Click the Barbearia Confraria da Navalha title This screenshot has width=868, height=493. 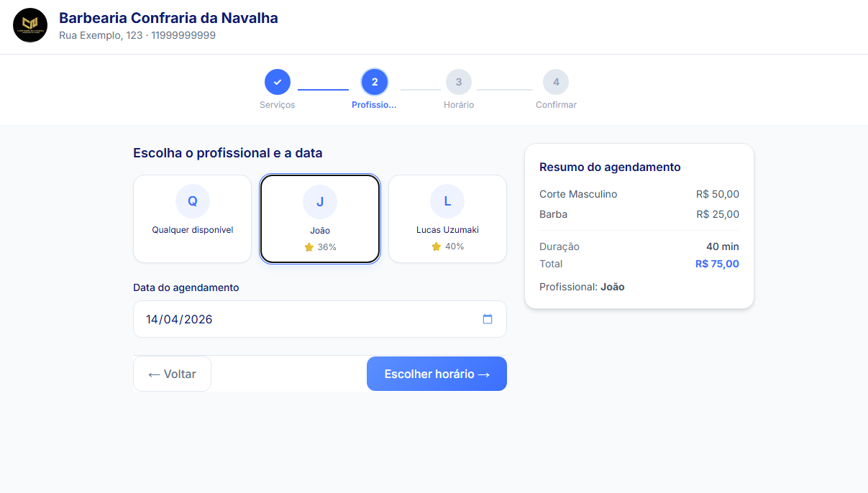(x=168, y=18)
